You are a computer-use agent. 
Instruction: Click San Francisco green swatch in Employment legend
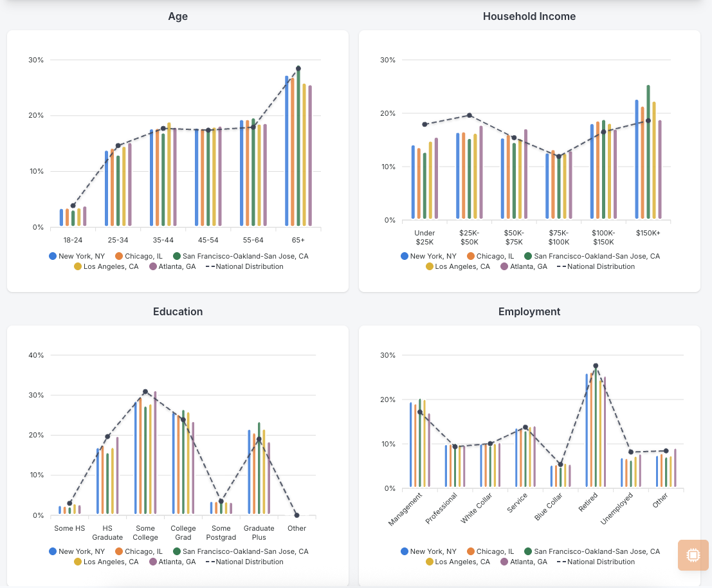pos(528,551)
